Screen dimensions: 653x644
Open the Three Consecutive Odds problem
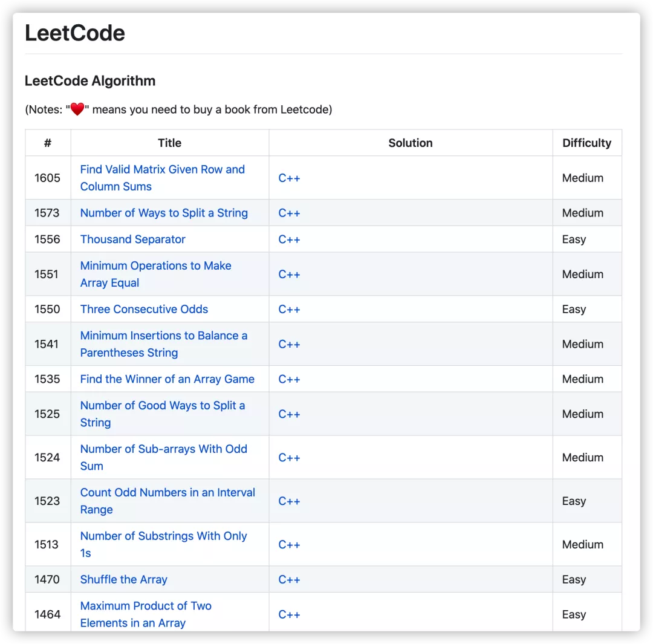pyautogui.click(x=144, y=309)
